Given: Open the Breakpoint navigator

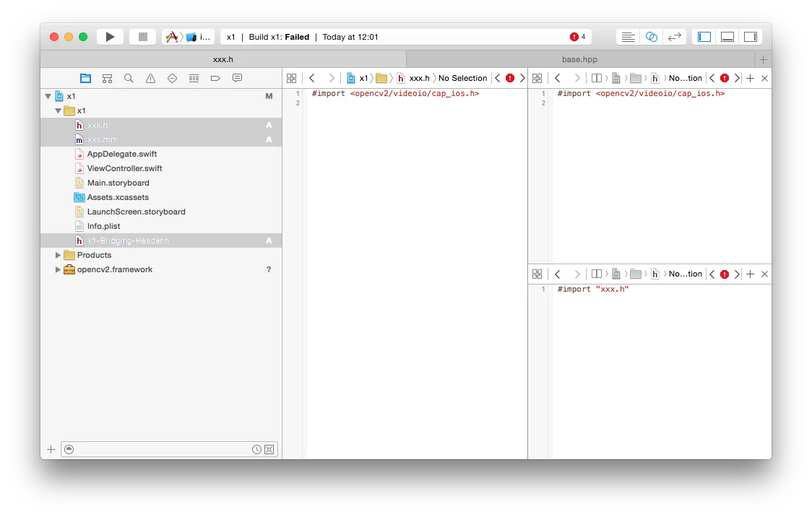Looking at the screenshot, I should [x=215, y=78].
